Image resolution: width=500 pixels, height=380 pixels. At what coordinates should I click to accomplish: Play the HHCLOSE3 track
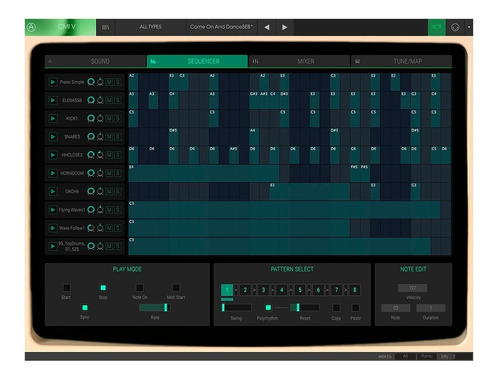click(x=53, y=155)
